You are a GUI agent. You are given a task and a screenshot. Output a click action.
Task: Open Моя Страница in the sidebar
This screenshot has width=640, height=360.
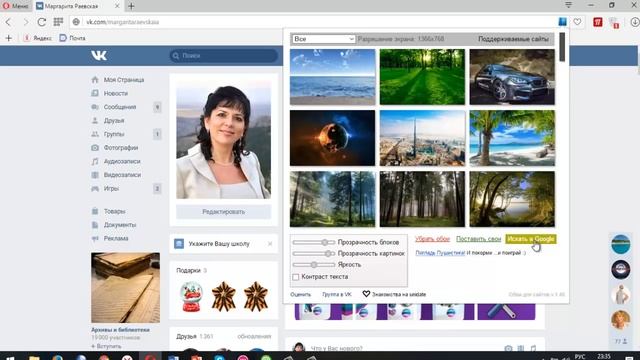[x=124, y=80]
